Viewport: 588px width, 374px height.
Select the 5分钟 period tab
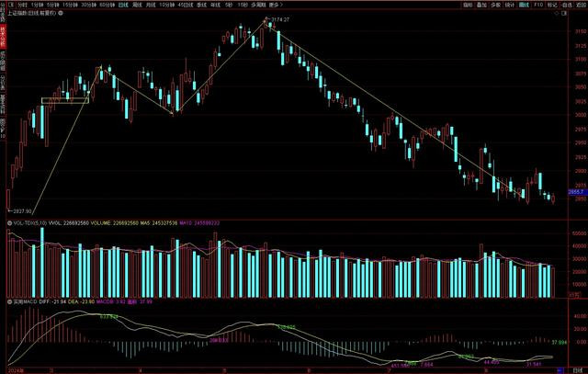(x=53, y=5)
